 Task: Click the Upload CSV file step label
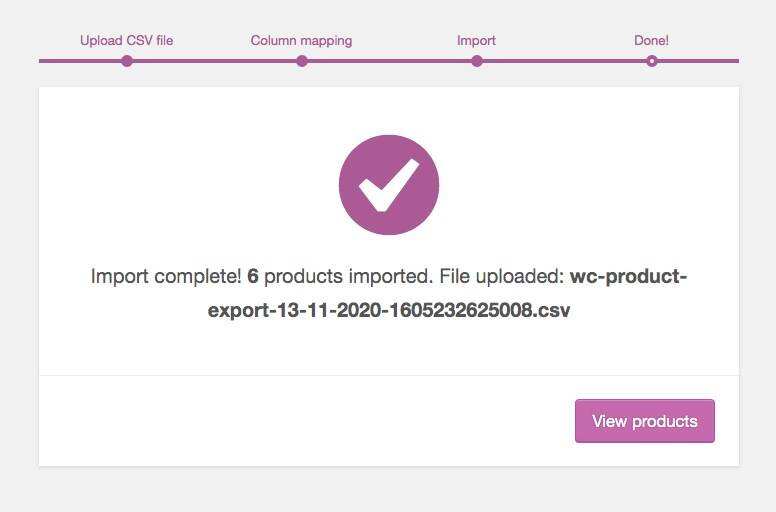click(x=127, y=41)
